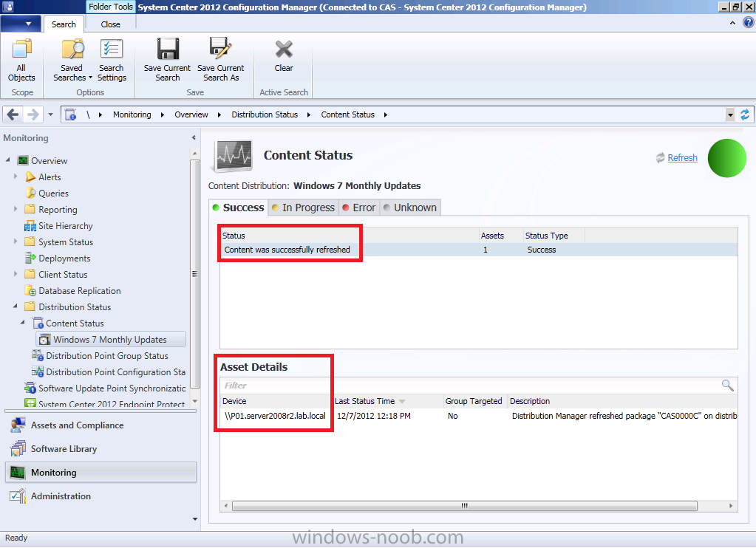This screenshot has height=548, width=756.
Task: Click the filter magnifying glass icon
Action: 728,385
